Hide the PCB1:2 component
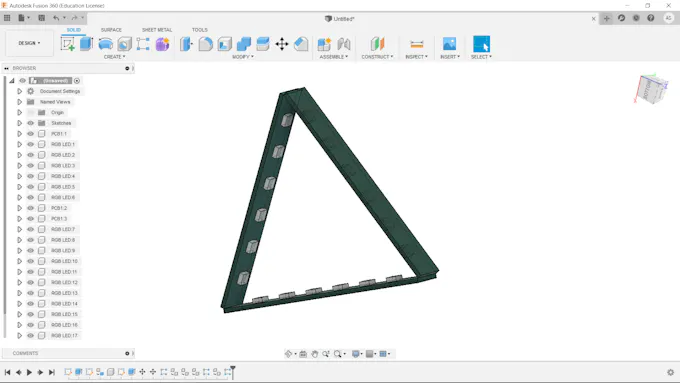680x383 pixels. pos(30,208)
